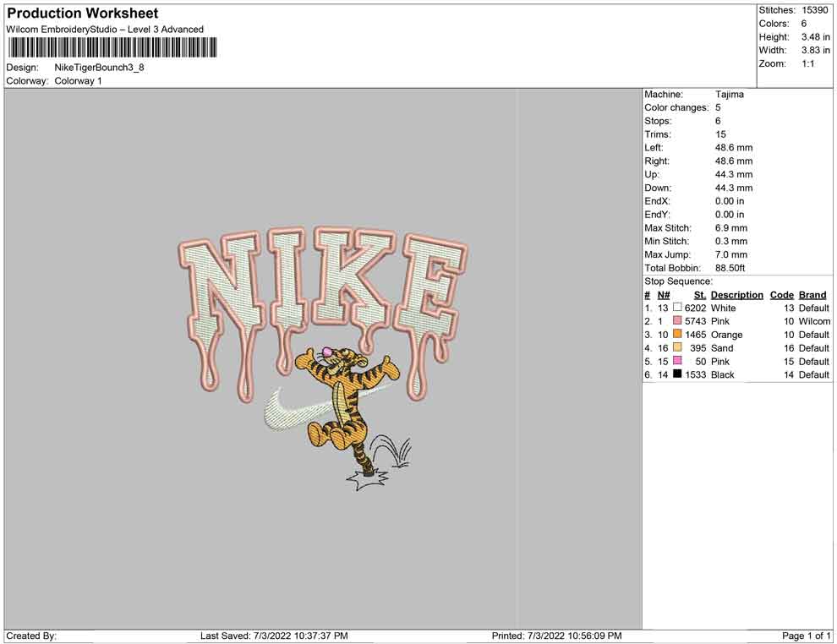Click the Height value '3.48 in'
This screenshot has width=837, height=644.
point(815,37)
